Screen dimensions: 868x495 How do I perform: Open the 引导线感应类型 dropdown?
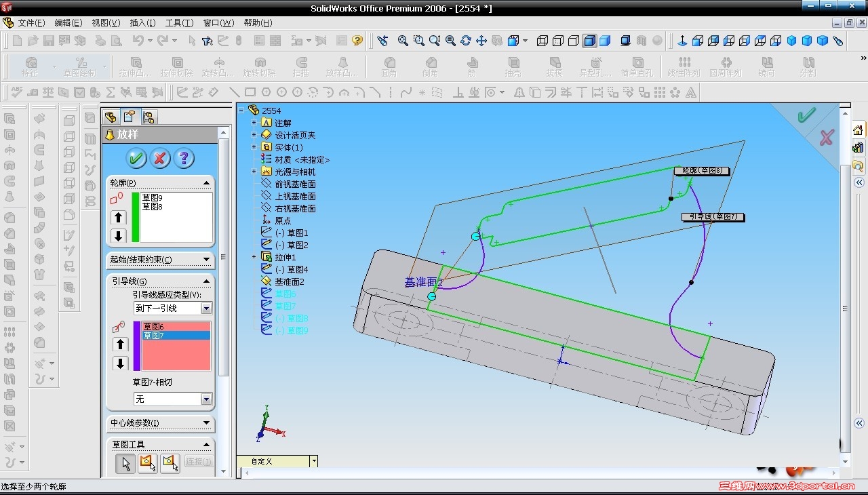(206, 309)
